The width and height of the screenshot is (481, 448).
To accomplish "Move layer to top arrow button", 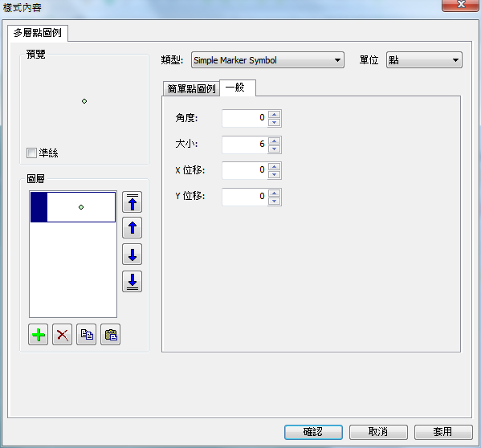I will 132,202.
